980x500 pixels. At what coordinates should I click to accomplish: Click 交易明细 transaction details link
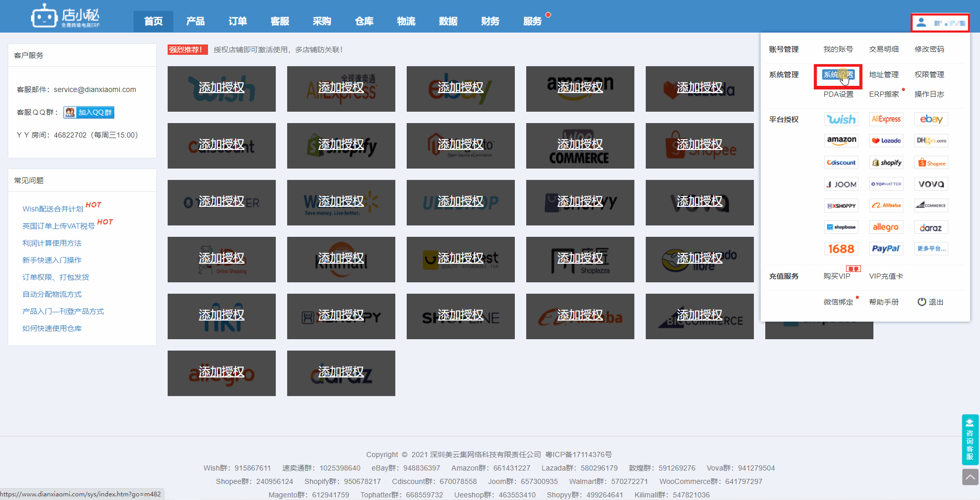884,49
